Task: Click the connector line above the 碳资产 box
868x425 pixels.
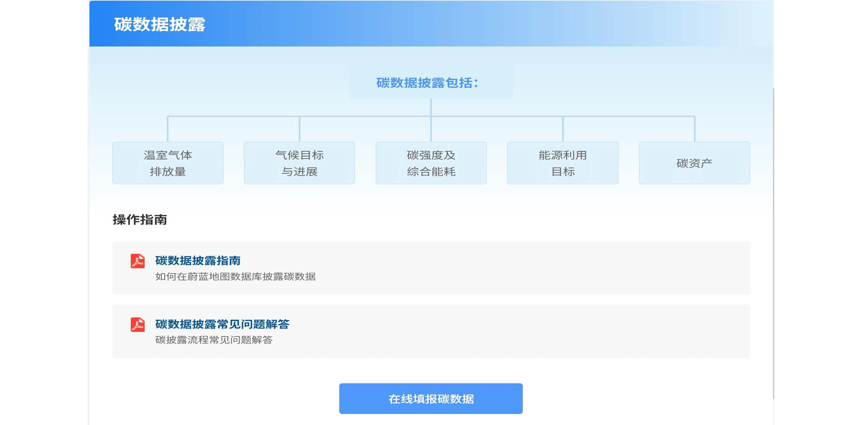Action: tap(694, 129)
